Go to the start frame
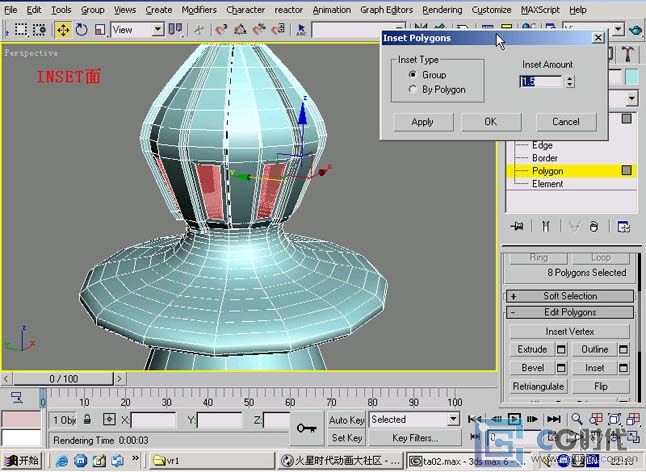The image size is (646, 472). (x=475, y=419)
